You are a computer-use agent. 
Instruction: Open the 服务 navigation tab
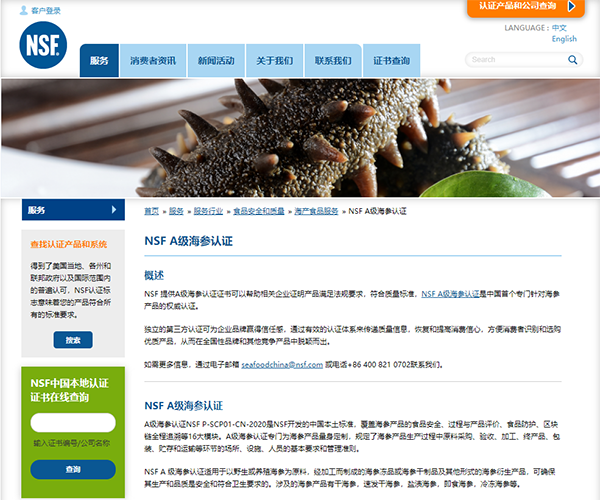(x=99, y=61)
